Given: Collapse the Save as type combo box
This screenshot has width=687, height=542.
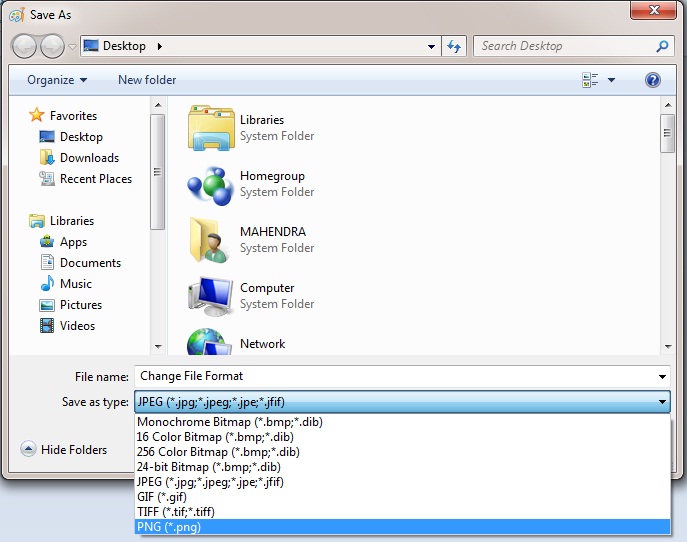Looking at the screenshot, I should (662, 402).
